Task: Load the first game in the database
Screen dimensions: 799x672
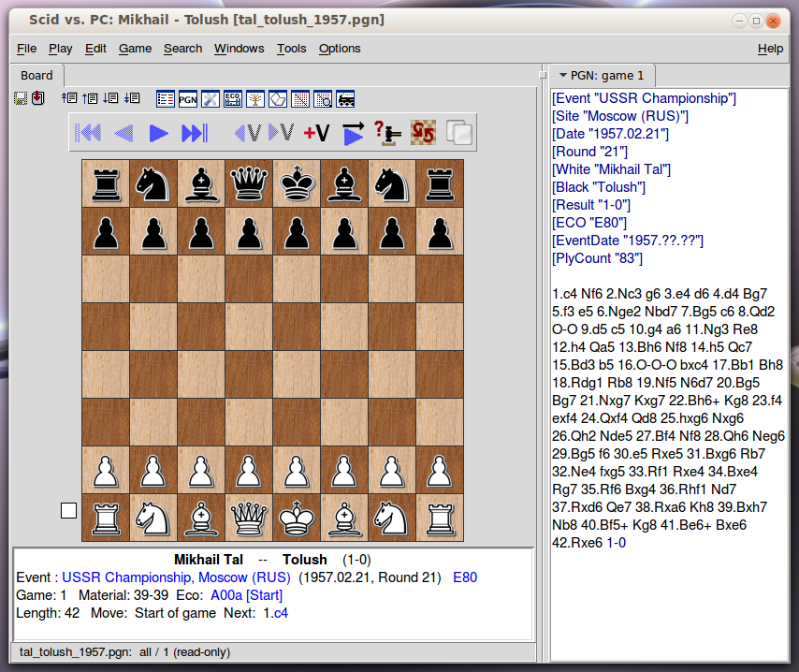Action: (x=69, y=98)
